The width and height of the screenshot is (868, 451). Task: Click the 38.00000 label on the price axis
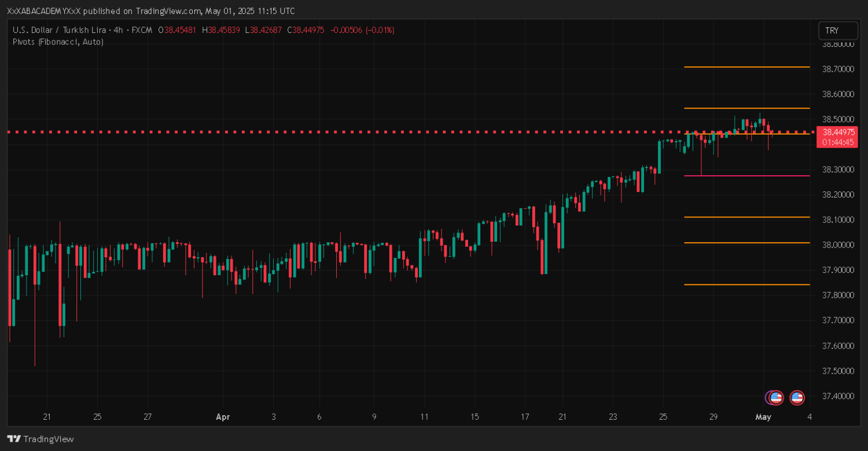838,245
